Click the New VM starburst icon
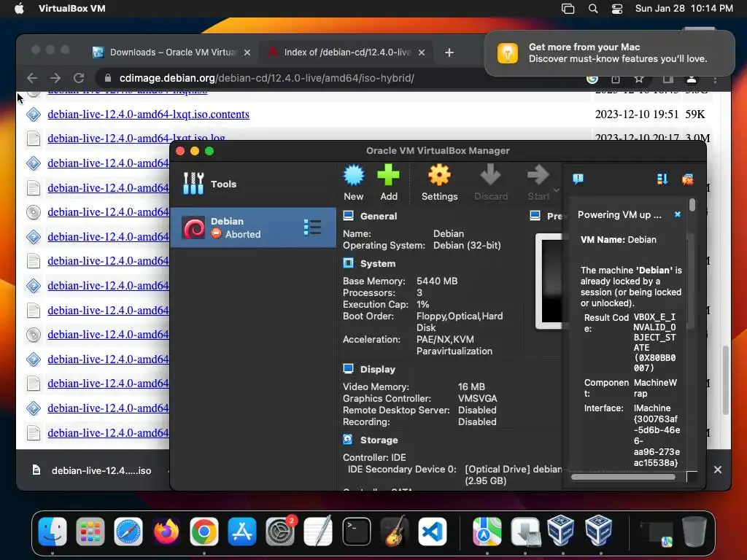Image resolution: width=747 pixels, height=560 pixels. coord(354,175)
